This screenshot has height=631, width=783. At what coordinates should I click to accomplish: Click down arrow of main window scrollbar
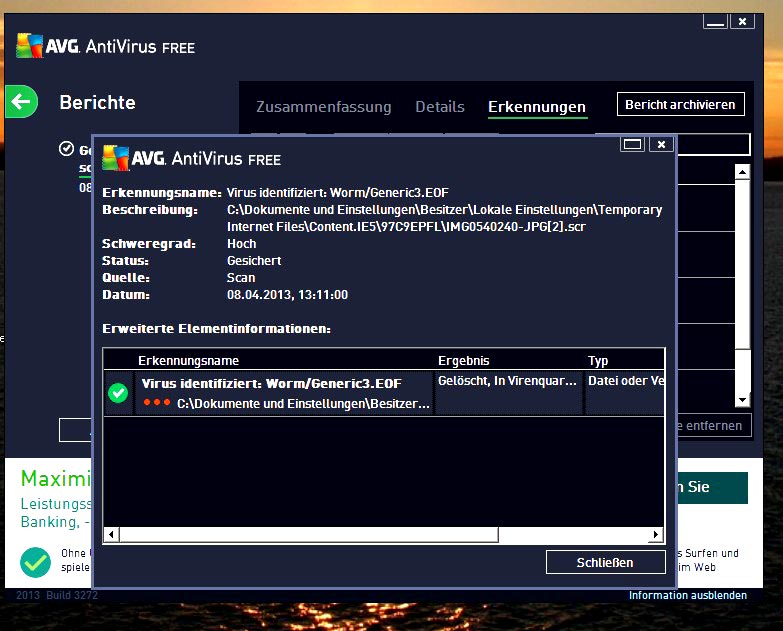(x=743, y=399)
